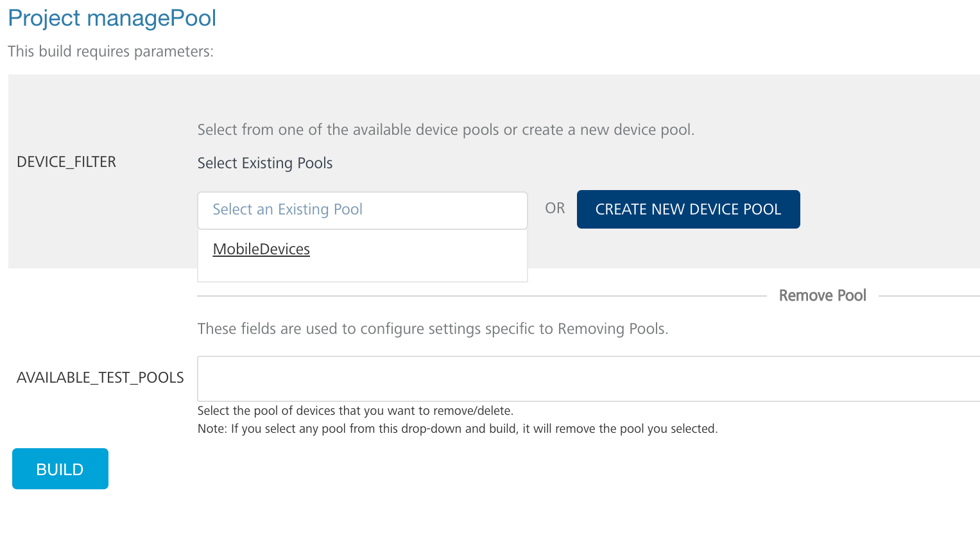Image resolution: width=980 pixels, height=549 pixels.
Task: Click 'This build requires parameters' text
Action: pos(110,51)
